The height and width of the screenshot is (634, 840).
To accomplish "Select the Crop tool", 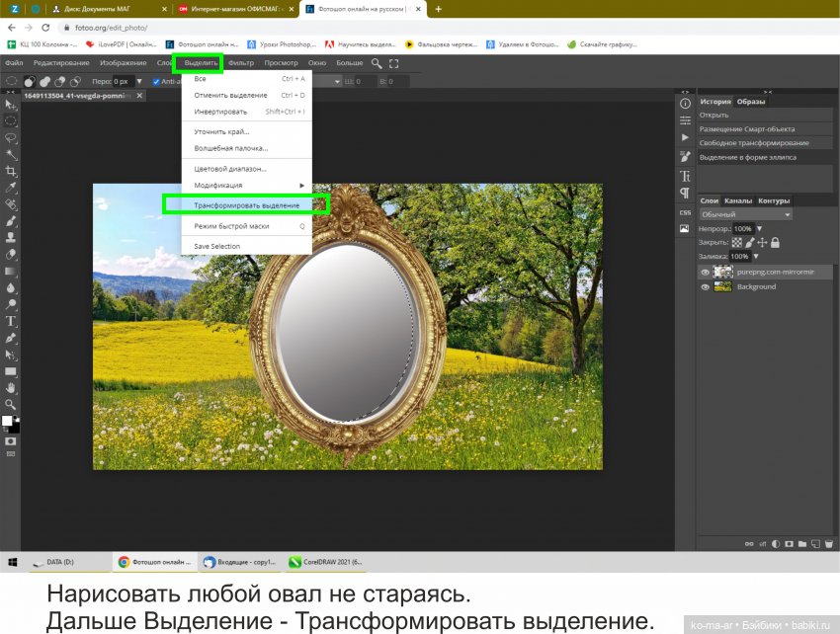I will pos(11,171).
